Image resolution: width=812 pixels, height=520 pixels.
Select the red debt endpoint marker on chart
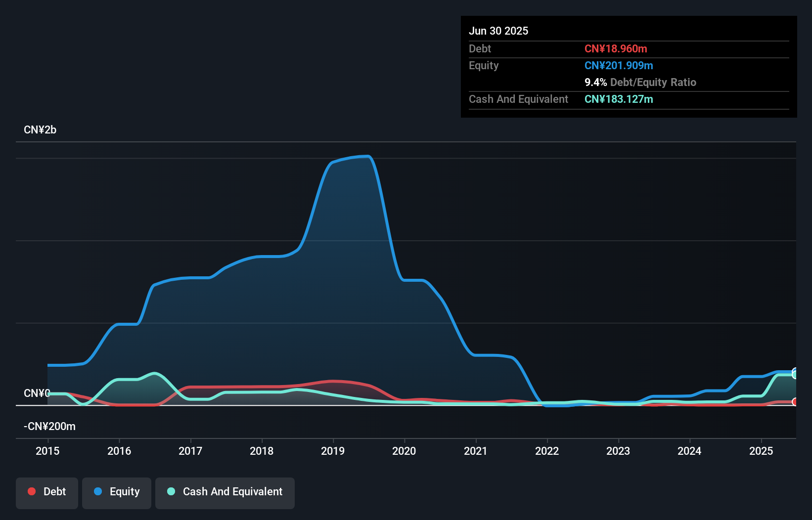coord(795,402)
